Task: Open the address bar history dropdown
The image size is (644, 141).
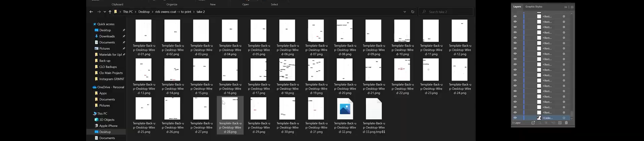Action: coord(405,12)
